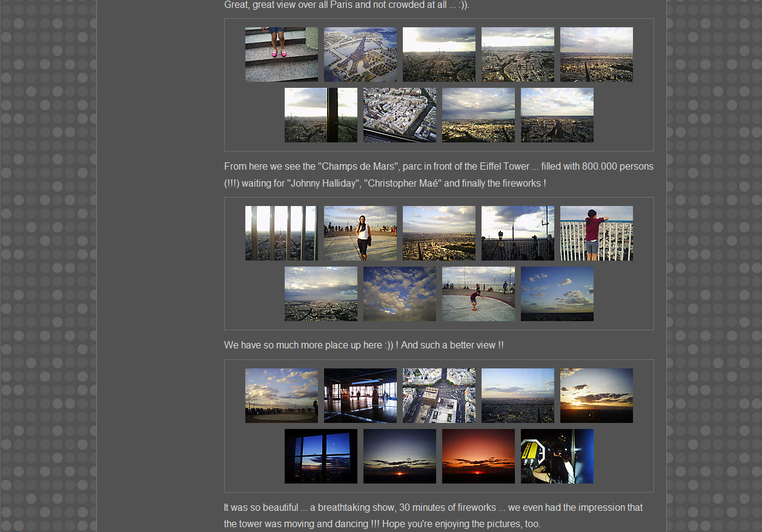The height and width of the screenshot is (532, 762).
Task: Open the child bending on terrace photo
Action: tap(478, 294)
